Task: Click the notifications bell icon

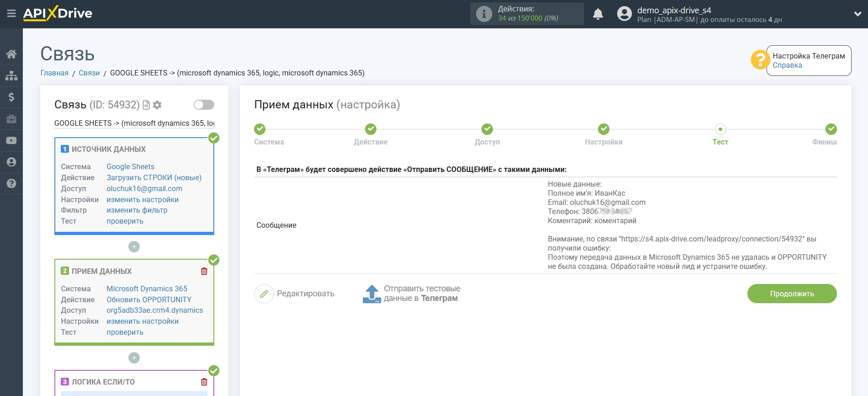Action: pos(598,14)
